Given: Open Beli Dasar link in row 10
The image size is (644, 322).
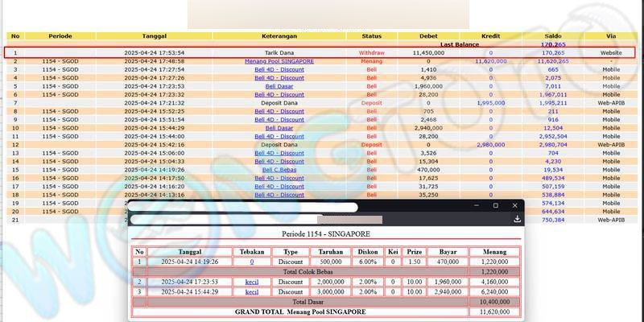Looking at the screenshot, I should pos(279,128).
